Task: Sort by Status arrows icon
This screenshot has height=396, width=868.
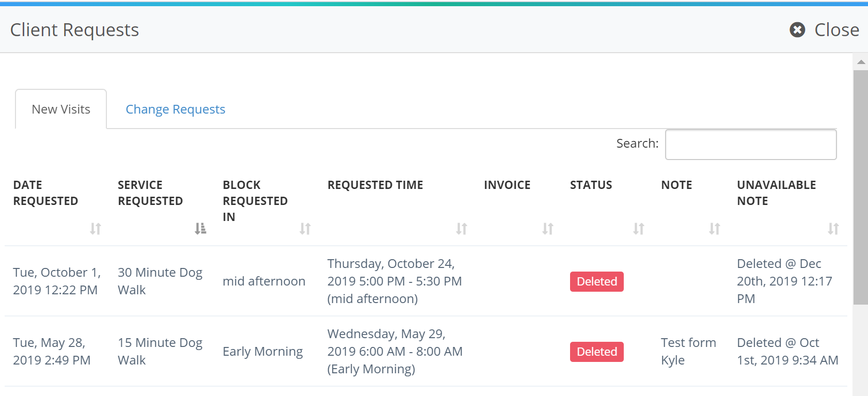Action: coord(639,228)
